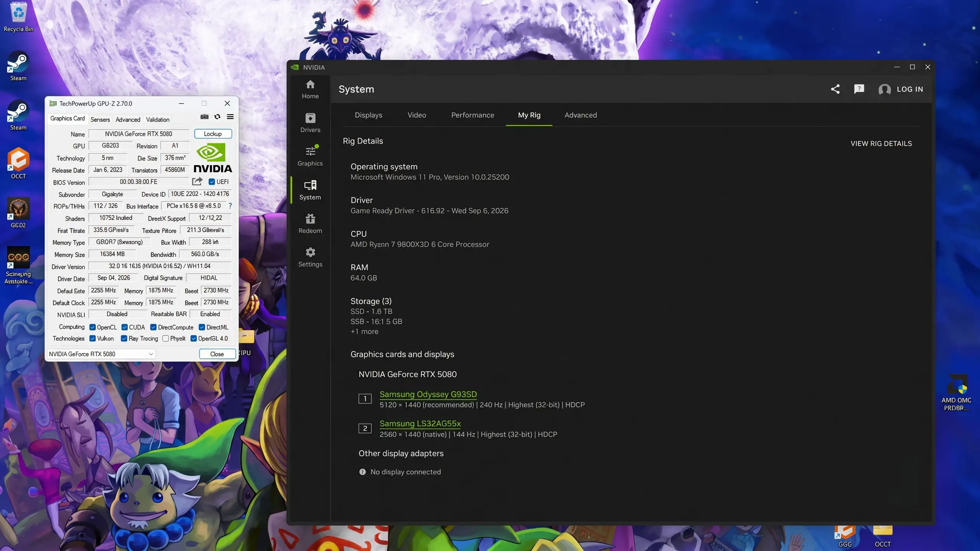The height and width of the screenshot is (551, 980).
Task: Click Bus Interface question mark in GPU-Z
Action: [230, 206]
